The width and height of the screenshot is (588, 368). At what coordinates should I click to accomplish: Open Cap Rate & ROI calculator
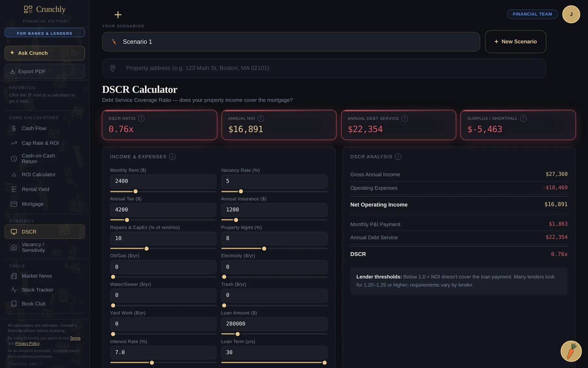[x=45, y=143]
